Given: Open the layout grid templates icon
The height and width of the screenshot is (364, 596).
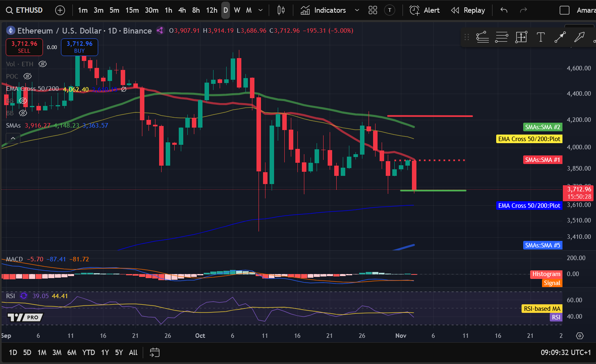Looking at the screenshot, I should pos(373,10).
